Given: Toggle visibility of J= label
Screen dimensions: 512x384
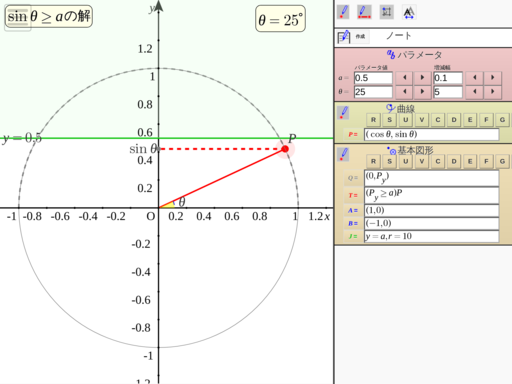Looking at the screenshot, I should (353, 236).
